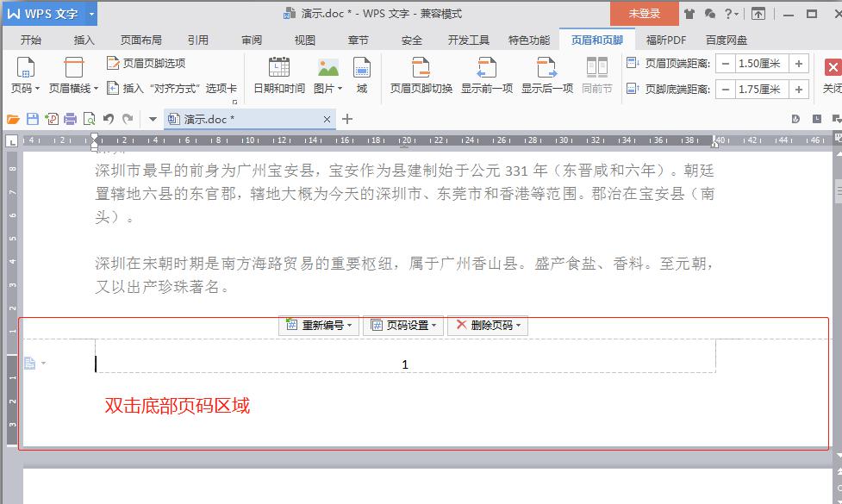842x504 pixels.
Task: Click the 1.50厘米 header distance field
Action: [762, 64]
